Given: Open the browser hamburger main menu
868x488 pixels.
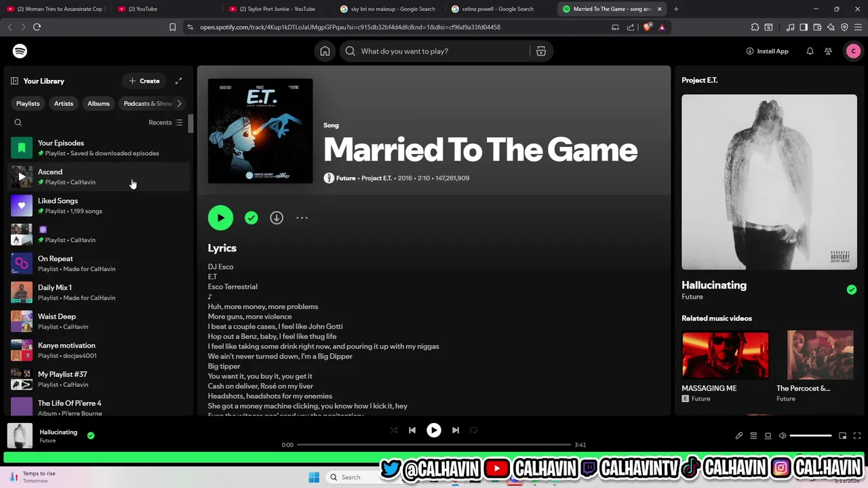Looking at the screenshot, I should [858, 27].
